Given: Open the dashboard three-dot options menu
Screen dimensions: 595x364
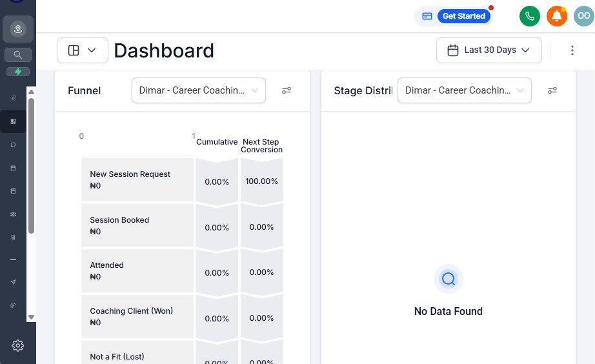Looking at the screenshot, I should 572,50.
